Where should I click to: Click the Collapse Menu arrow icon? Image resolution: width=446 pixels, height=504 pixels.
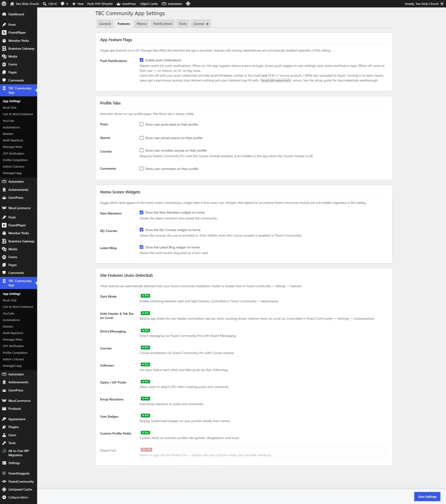point(4,498)
